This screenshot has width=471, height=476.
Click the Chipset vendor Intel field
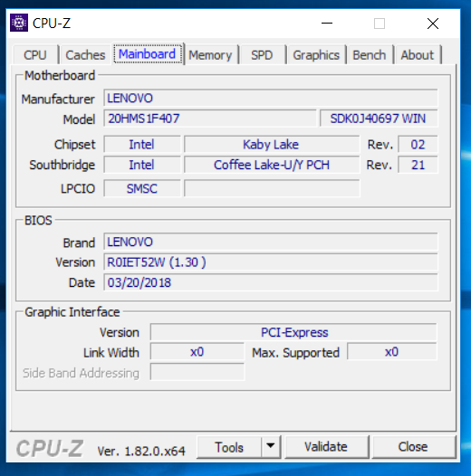tap(142, 145)
